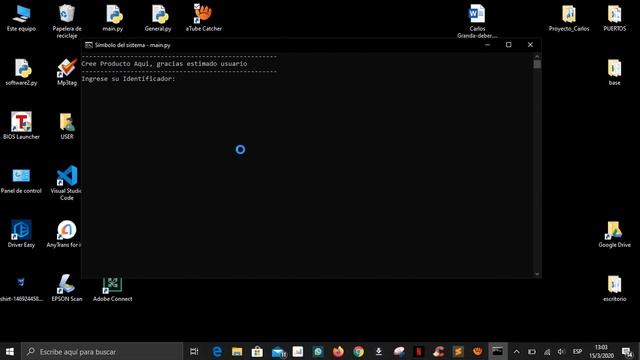
Task: Open the Proyecto_Carlos folder
Action: pyautogui.click(x=569, y=18)
